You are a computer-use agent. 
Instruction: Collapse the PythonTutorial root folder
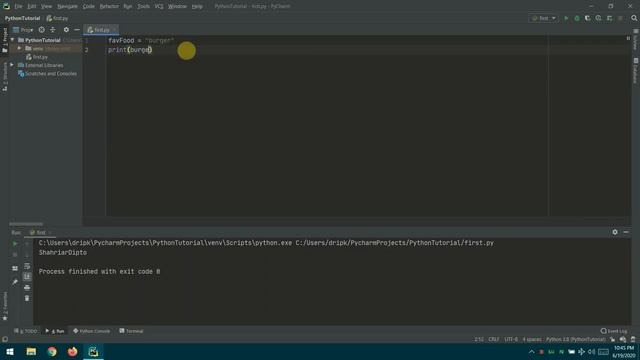pyautogui.click(x=13, y=40)
